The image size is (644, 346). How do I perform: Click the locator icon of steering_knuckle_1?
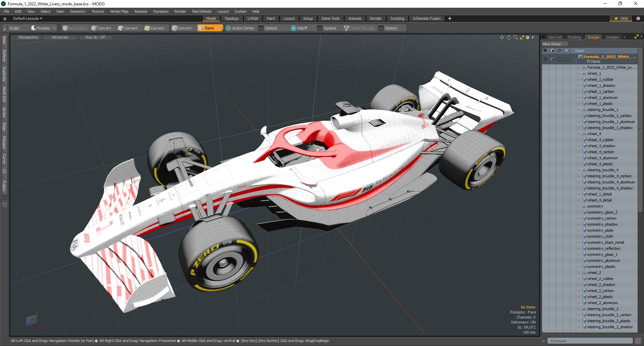[584, 110]
